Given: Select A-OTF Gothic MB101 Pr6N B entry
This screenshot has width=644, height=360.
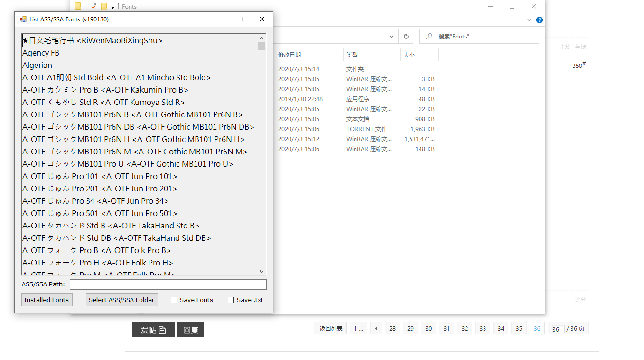Looking at the screenshot, I should 132,114.
